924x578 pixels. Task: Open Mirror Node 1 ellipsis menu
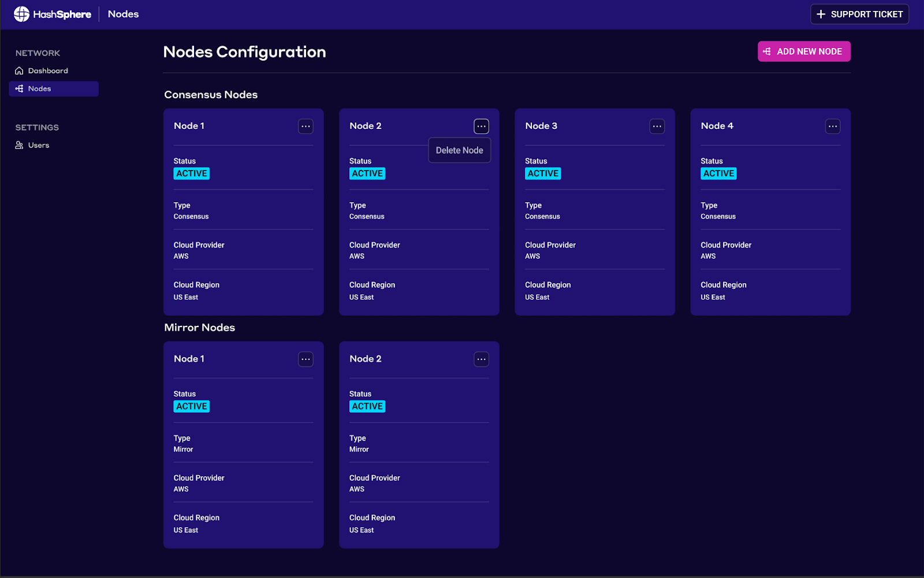coord(305,359)
